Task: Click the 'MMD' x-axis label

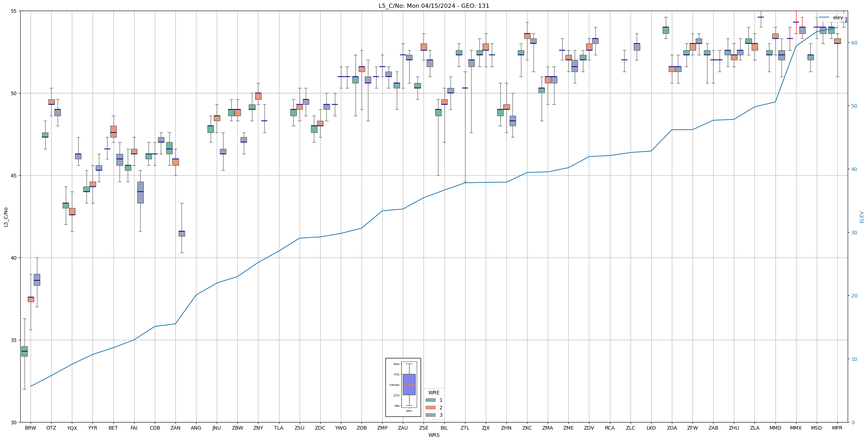Action: coord(775,428)
